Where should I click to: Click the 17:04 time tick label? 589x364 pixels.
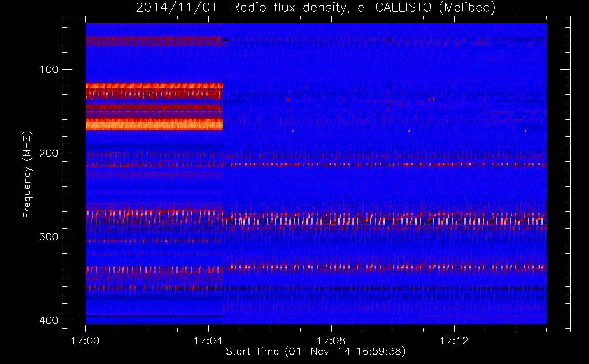(208, 341)
